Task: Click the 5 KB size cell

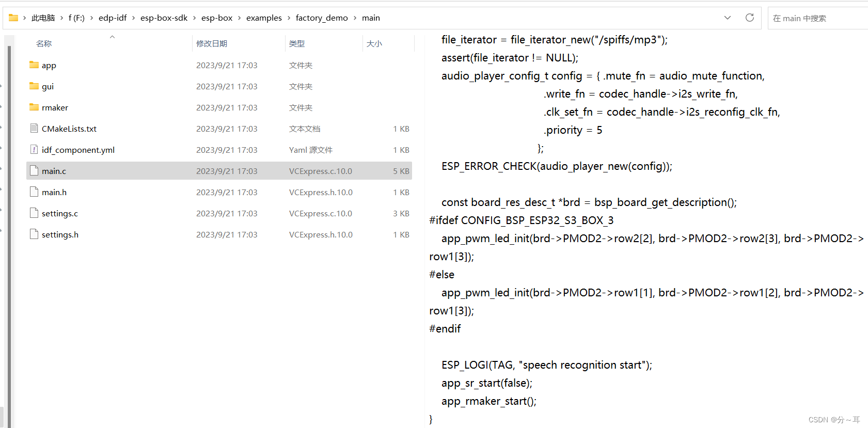Action: coord(401,171)
